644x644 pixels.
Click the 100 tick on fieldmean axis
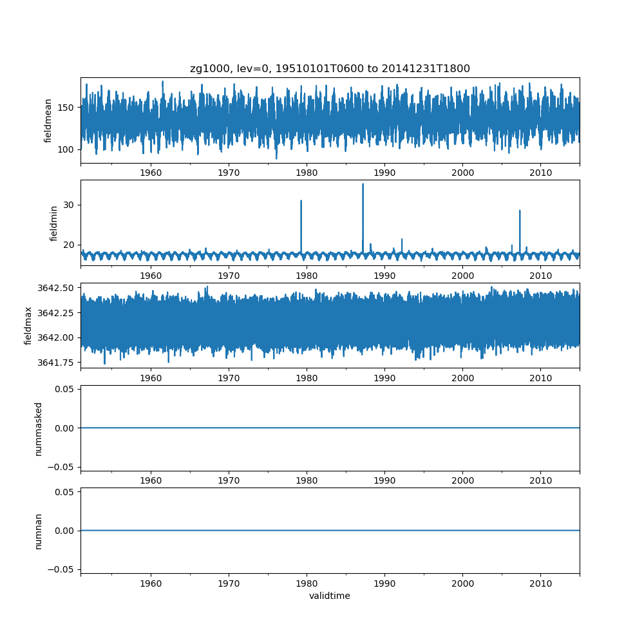tap(68, 149)
